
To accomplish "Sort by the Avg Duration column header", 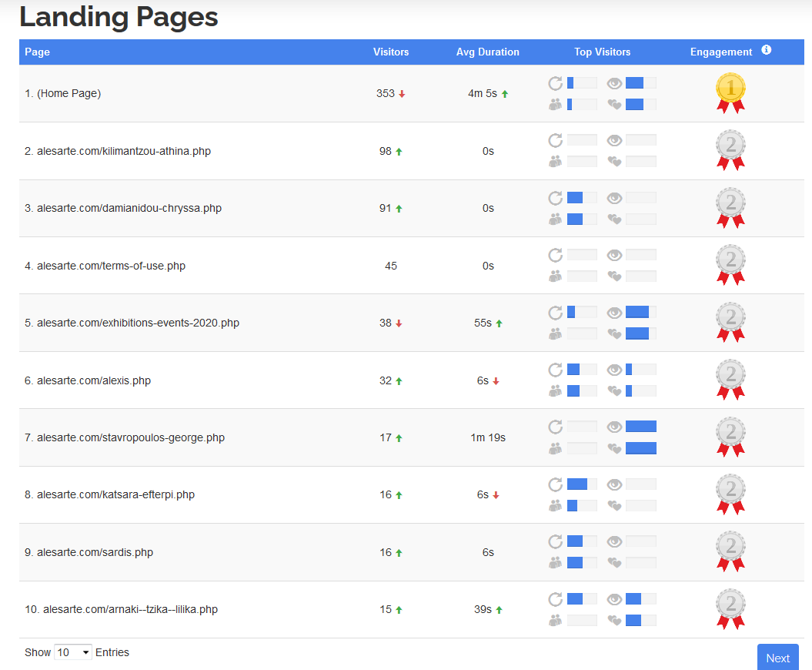I will [x=487, y=52].
